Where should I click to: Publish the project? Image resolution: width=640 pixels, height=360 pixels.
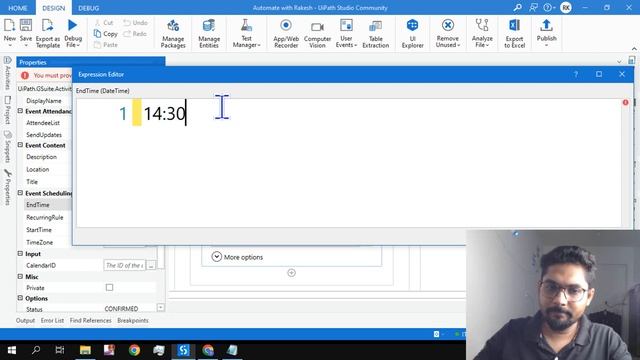[x=546, y=34]
